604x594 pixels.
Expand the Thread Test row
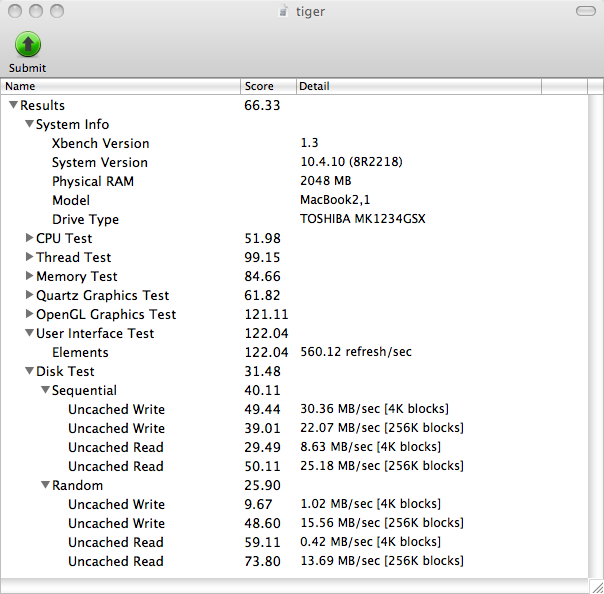[x=29, y=257]
